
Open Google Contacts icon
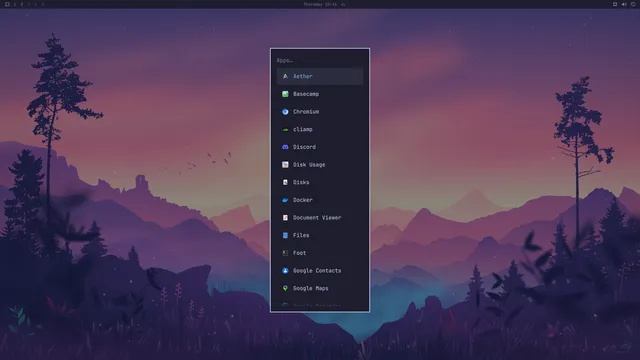(285, 271)
